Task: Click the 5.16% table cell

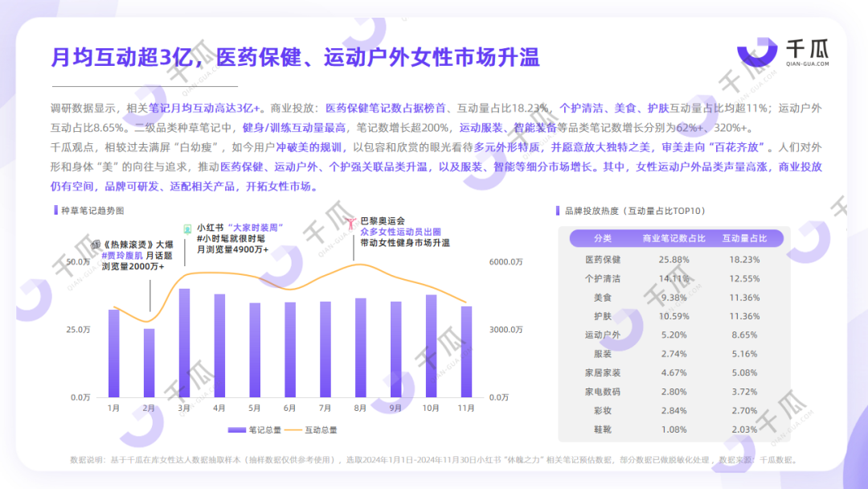Action: pos(744,354)
